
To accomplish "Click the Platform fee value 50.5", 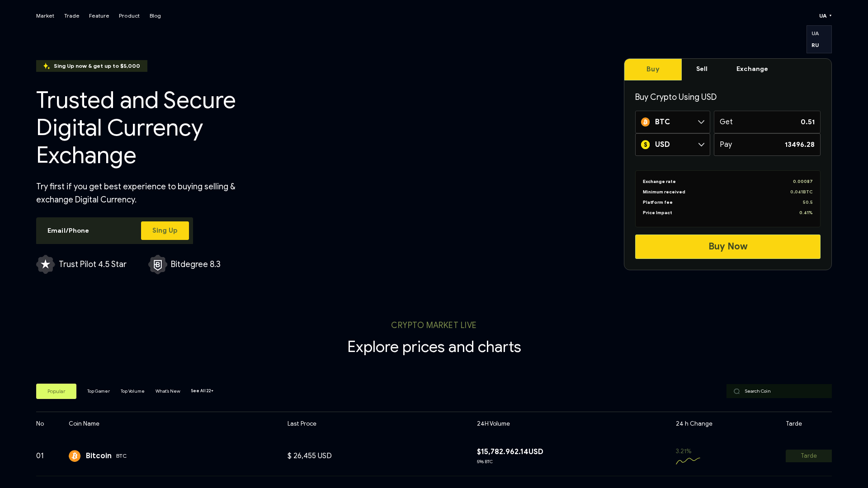I will [x=808, y=202].
